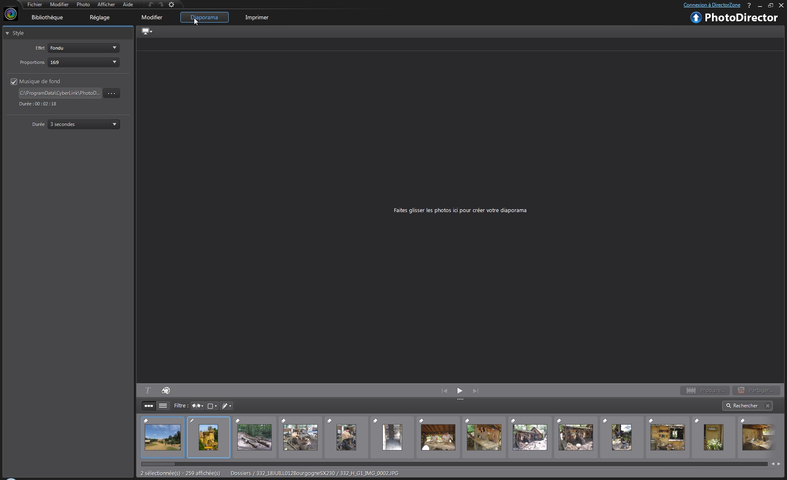This screenshot has width=787, height=480.
Task: Open the secondary monitor display menu
Action: [147, 31]
